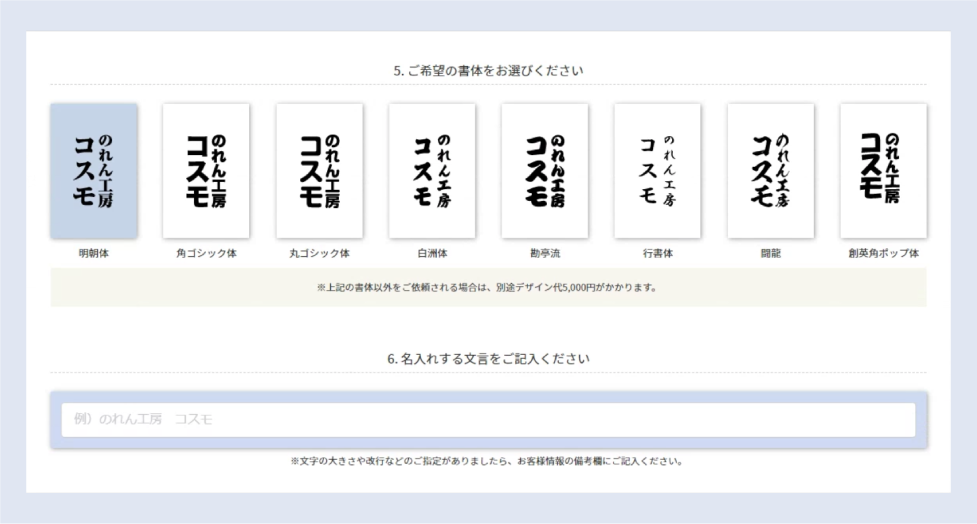
Task: Click the 白洲体 label text
Action: (432, 254)
